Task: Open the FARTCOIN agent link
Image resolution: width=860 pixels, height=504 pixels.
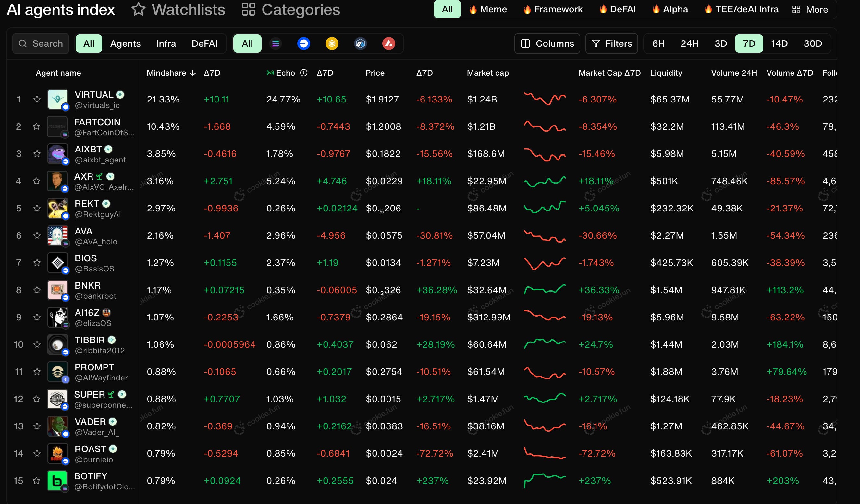Action: (97, 122)
